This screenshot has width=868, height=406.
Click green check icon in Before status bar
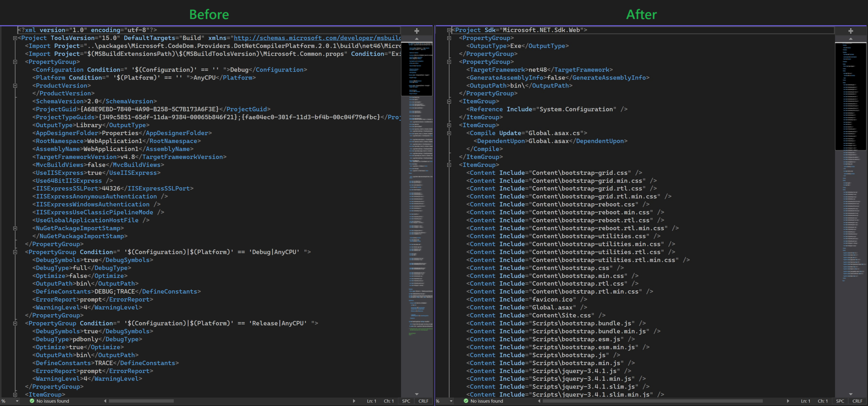pos(32,401)
